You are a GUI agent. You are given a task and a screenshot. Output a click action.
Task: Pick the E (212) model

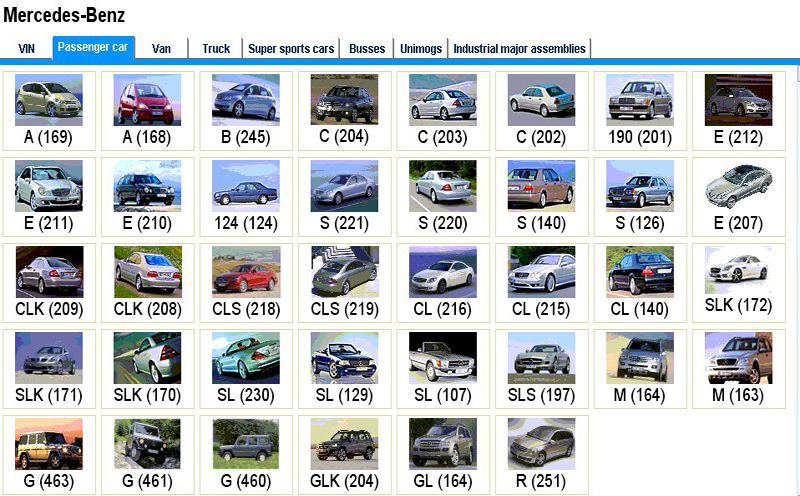[x=738, y=111]
